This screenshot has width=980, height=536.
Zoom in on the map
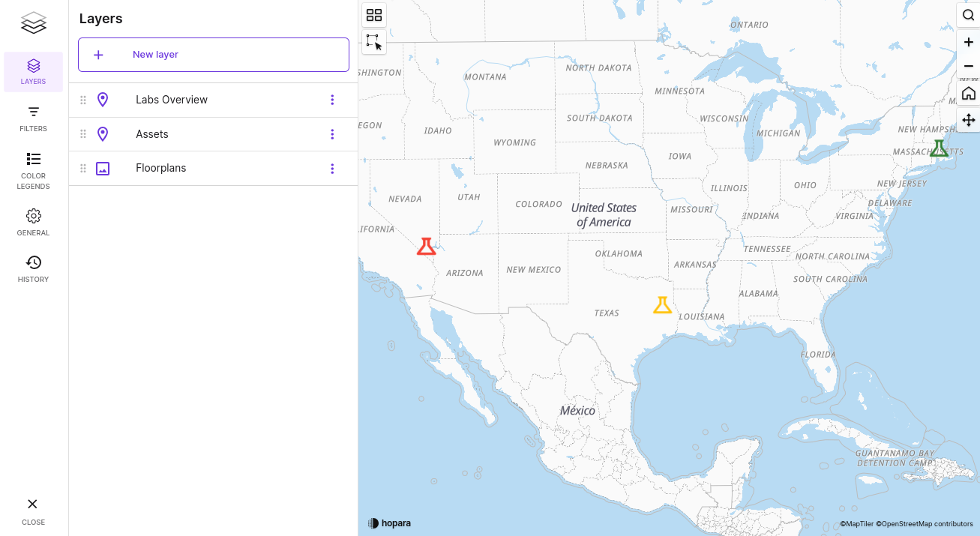(x=968, y=43)
